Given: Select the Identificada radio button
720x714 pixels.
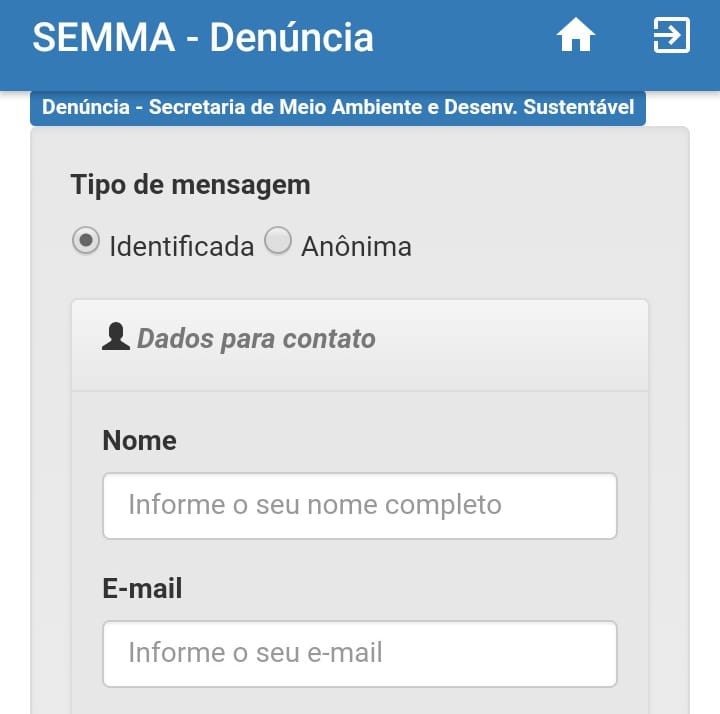Looking at the screenshot, I should pyautogui.click(x=86, y=240).
